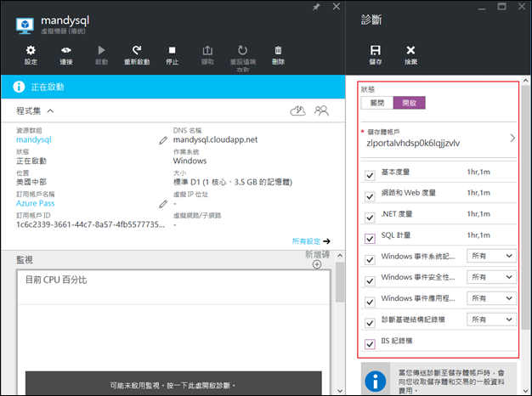
Task: Click the info icon in 正在啟動 banner
Action: pyautogui.click(x=19, y=87)
